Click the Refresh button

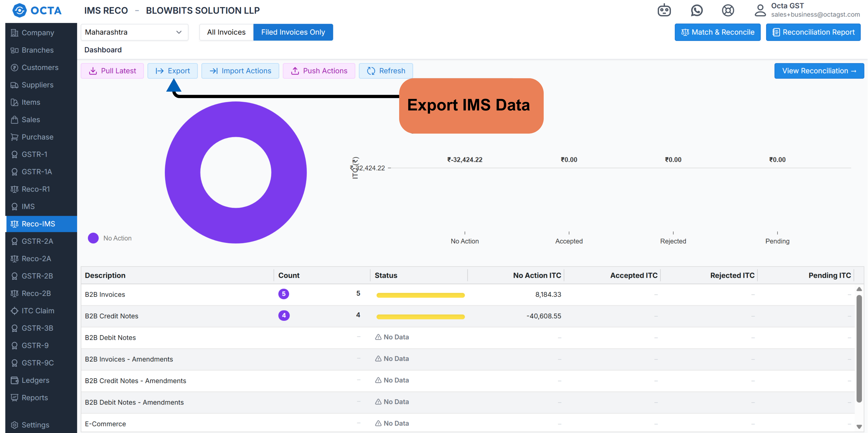[x=386, y=71]
